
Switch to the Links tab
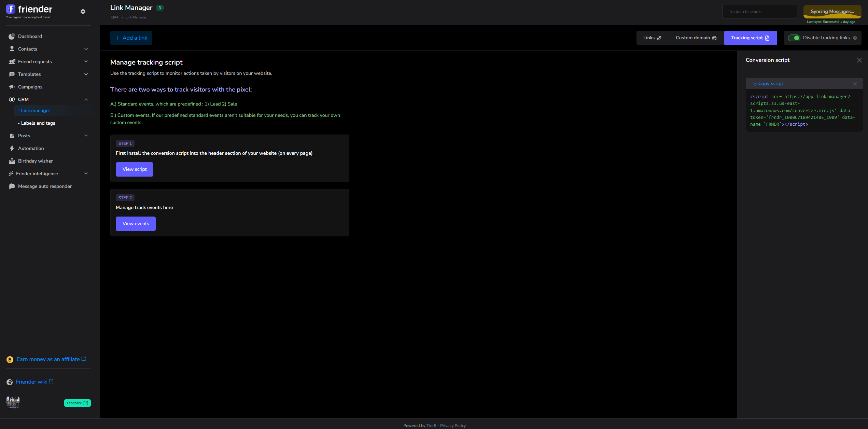coord(652,38)
